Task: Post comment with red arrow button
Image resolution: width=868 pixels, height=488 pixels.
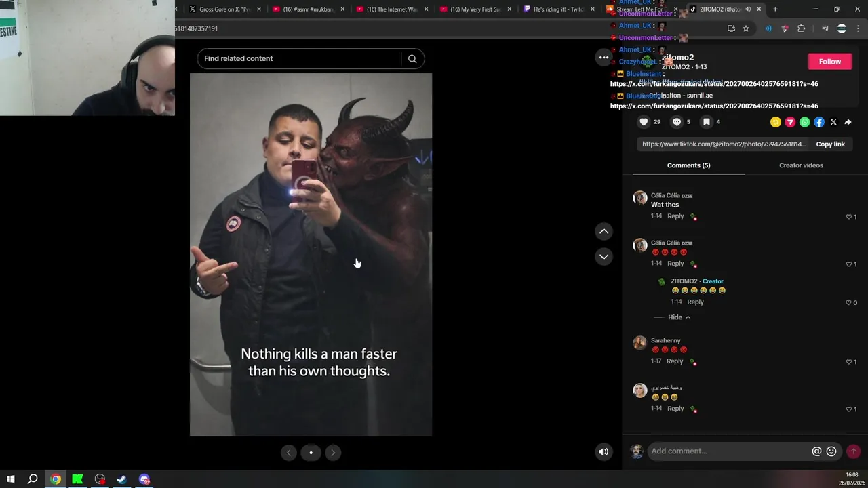Action: tap(853, 451)
